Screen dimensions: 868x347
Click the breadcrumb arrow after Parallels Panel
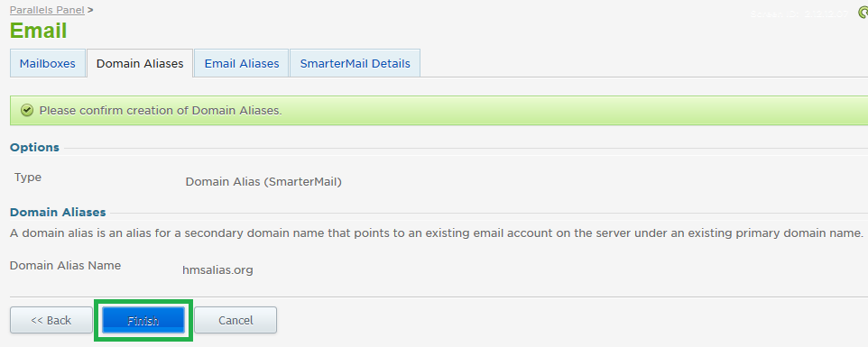[x=90, y=10]
